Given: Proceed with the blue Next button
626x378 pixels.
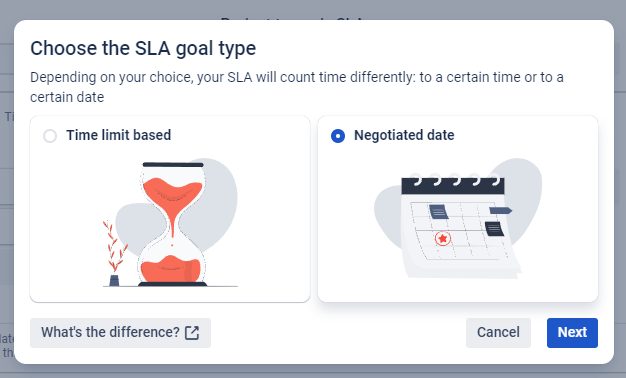Looking at the screenshot, I should point(572,332).
